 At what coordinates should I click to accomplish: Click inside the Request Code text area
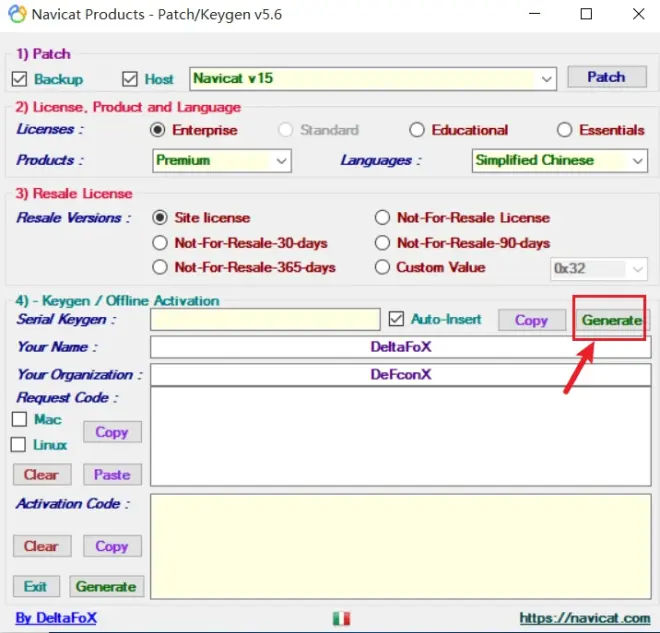(401, 436)
